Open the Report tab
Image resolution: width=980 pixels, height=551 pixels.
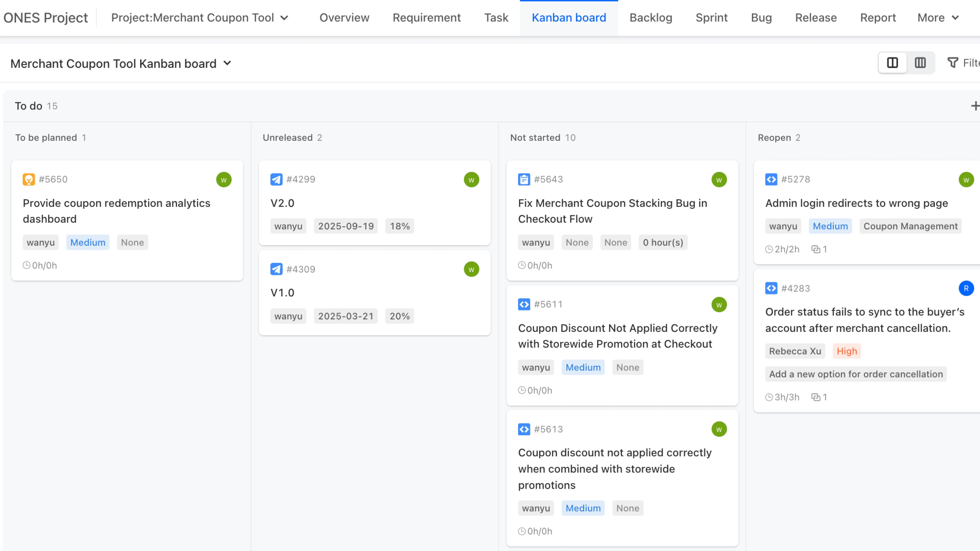tap(878, 18)
